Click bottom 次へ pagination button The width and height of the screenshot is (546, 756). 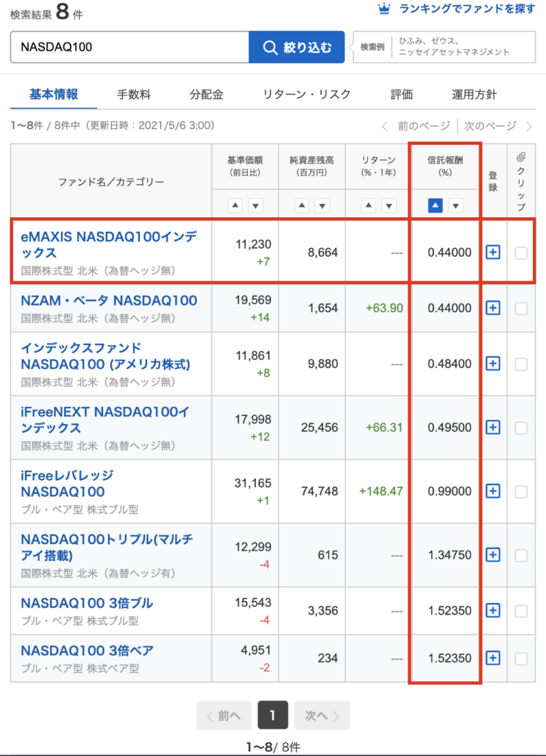(x=322, y=716)
